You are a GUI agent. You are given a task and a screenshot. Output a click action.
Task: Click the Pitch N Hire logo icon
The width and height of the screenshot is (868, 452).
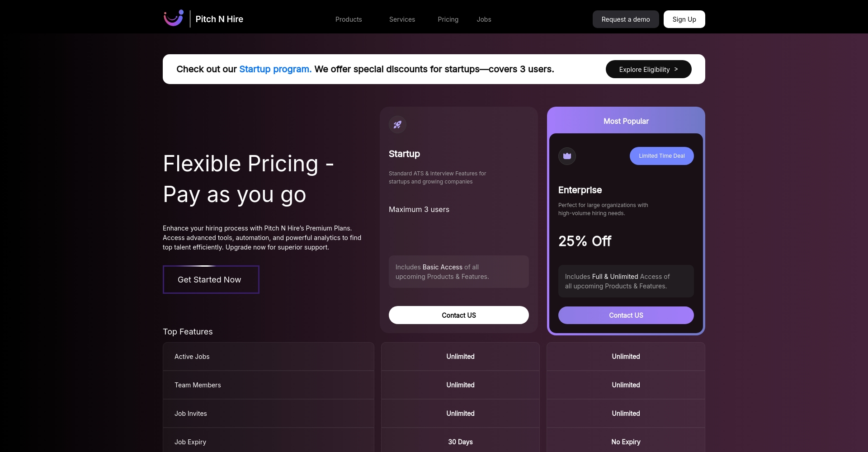[x=173, y=19]
